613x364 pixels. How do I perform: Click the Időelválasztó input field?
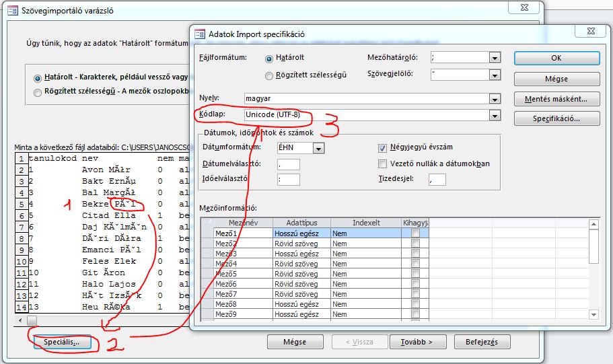tap(289, 180)
